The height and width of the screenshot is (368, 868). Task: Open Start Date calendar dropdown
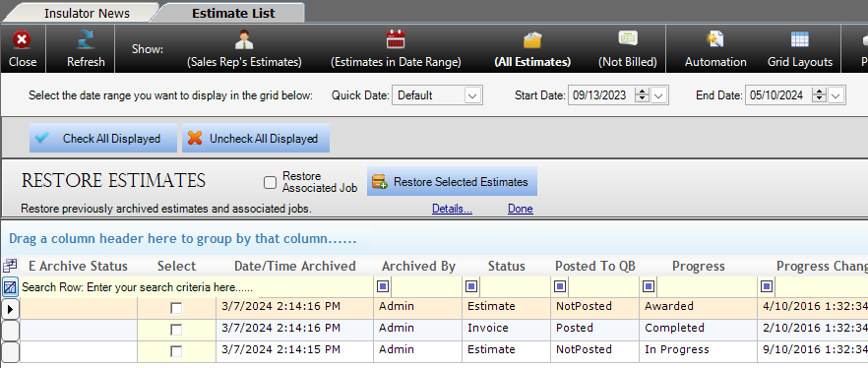tap(658, 95)
